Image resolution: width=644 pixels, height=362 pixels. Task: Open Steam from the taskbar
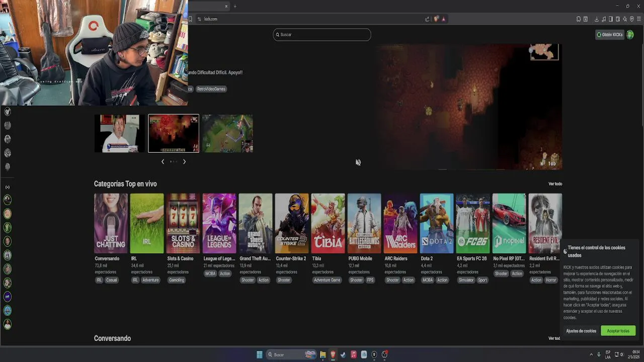point(343,354)
